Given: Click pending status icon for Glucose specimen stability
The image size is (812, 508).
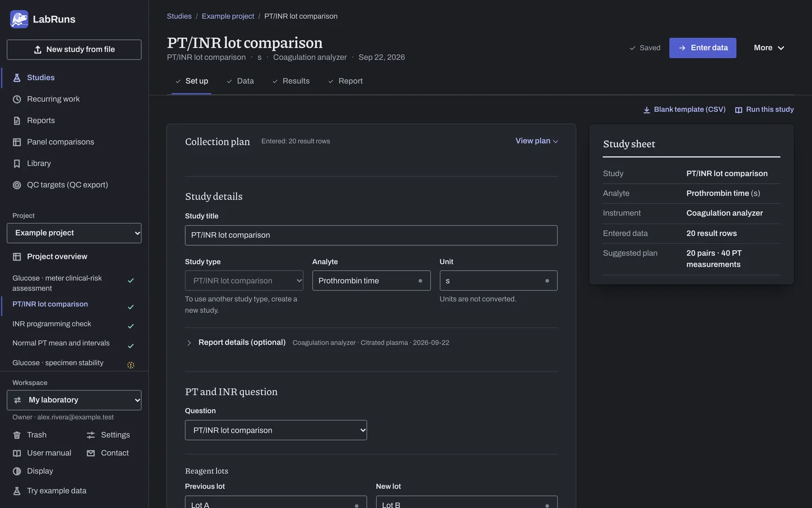Looking at the screenshot, I should pyautogui.click(x=131, y=365).
